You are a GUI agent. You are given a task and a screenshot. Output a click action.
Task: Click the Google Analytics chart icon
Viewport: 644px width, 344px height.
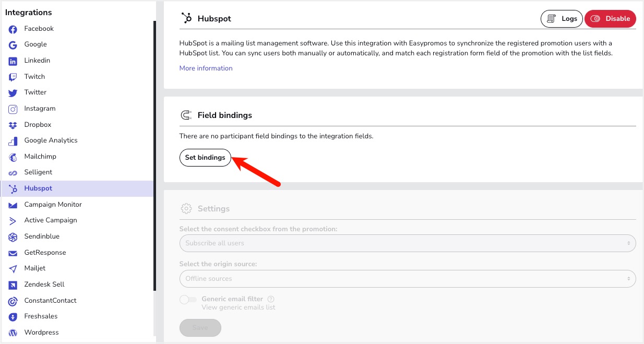click(13, 141)
